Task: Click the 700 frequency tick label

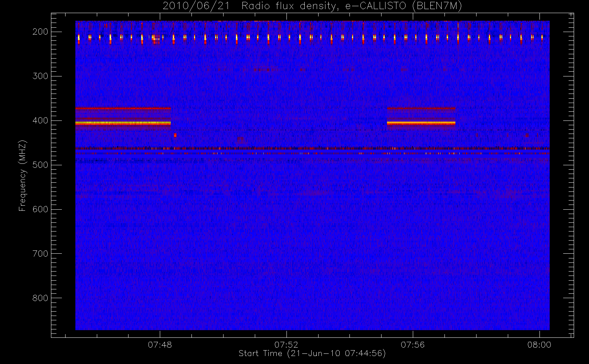Action: (x=40, y=254)
